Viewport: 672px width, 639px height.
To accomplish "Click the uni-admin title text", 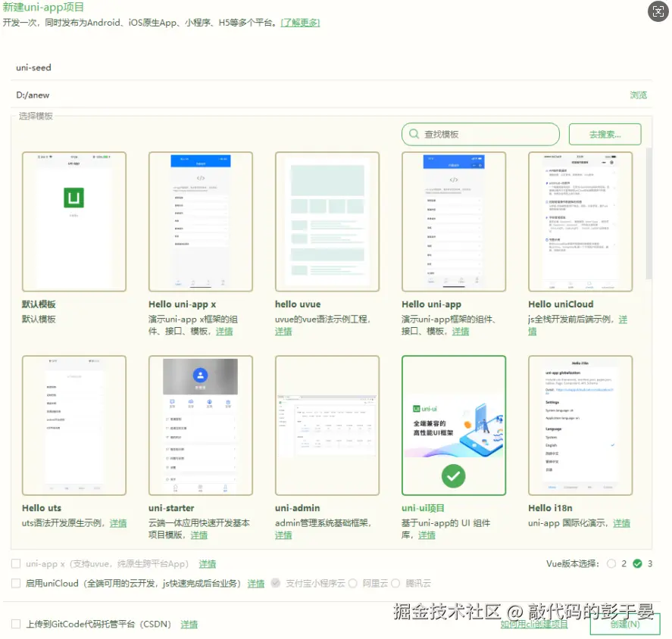I will tap(298, 508).
